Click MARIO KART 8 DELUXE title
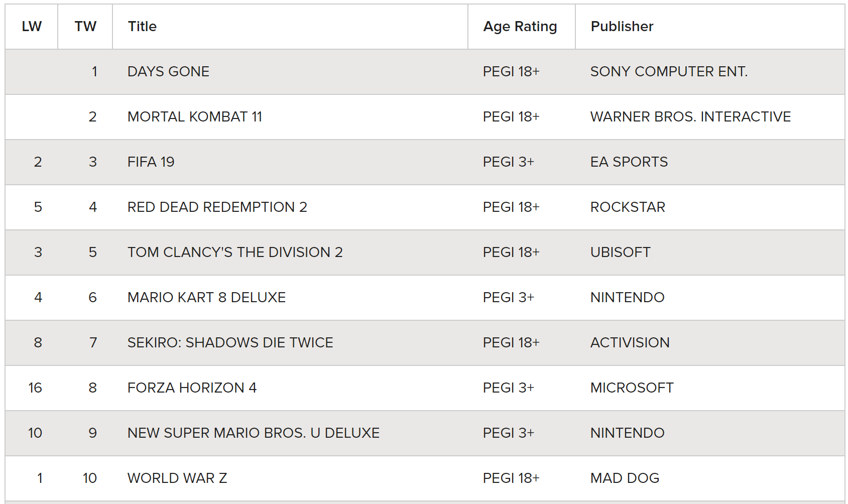 pos(206,298)
